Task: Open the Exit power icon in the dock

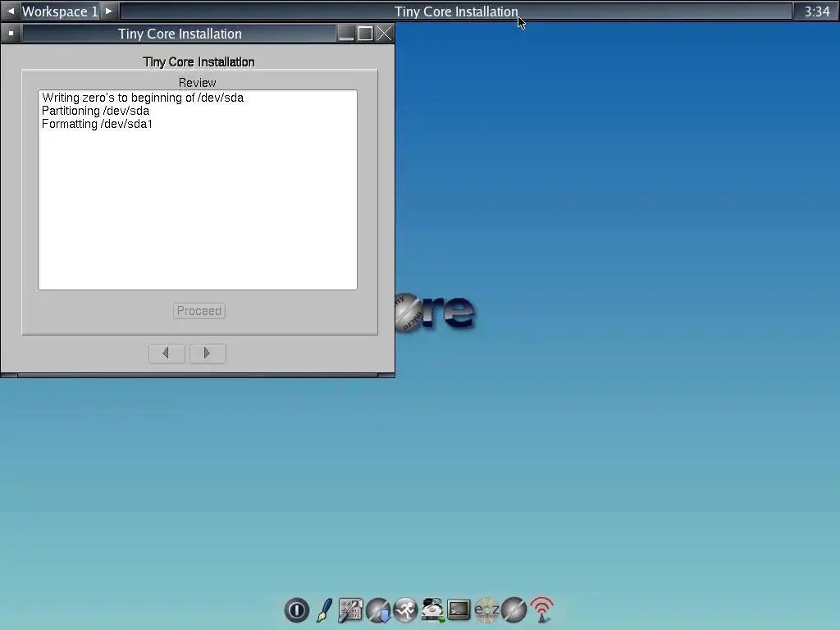Action: tap(296, 609)
